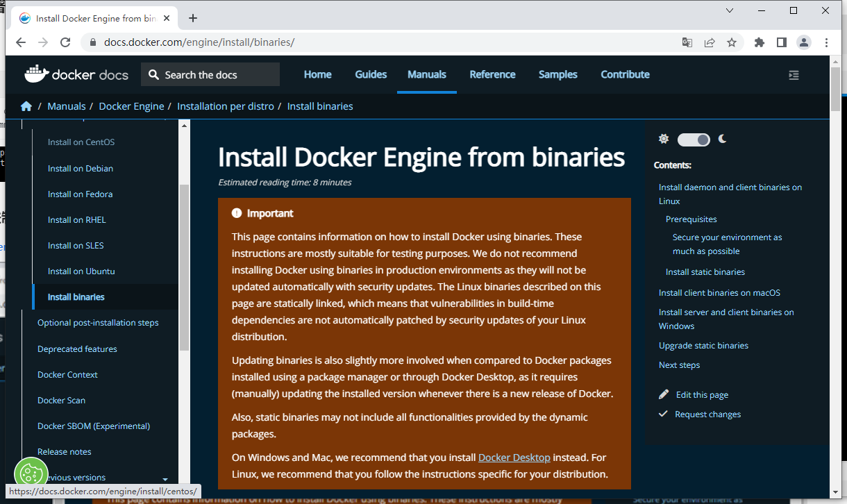This screenshot has height=504, width=847.
Task: Toggle the right sidebar collapse icon in the header
Action: 794,75
